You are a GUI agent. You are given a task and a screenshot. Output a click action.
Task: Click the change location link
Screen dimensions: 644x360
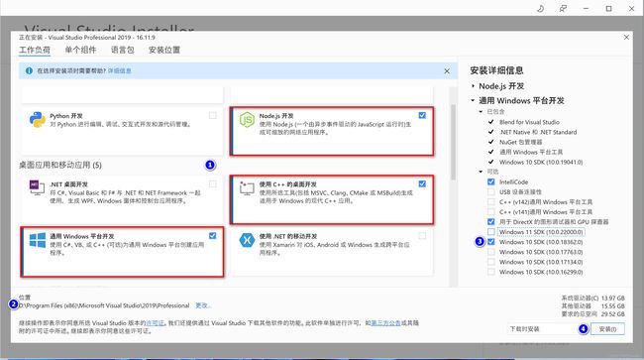click(x=203, y=305)
